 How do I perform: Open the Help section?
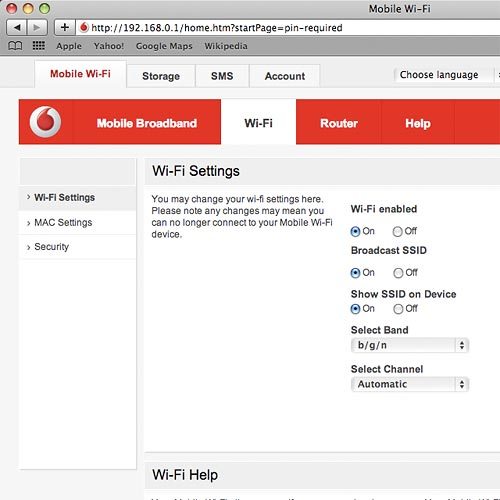418,123
